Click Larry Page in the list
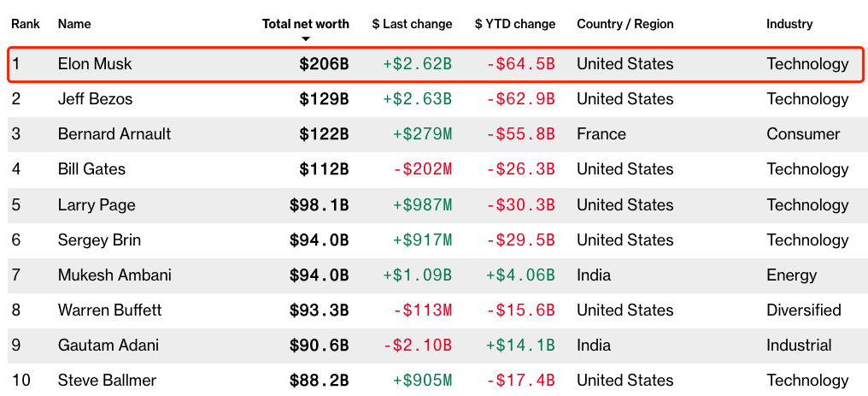This screenshot has width=868, height=396. pyautogui.click(x=97, y=205)
